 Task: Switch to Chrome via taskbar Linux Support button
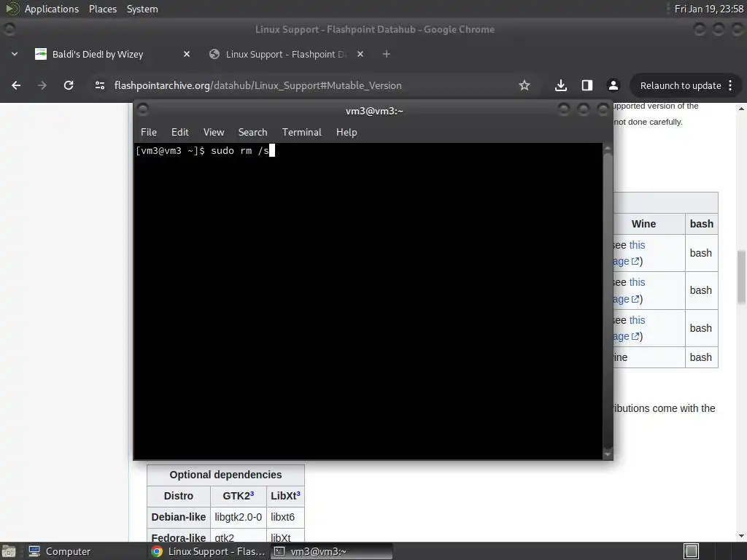[208, 551]
